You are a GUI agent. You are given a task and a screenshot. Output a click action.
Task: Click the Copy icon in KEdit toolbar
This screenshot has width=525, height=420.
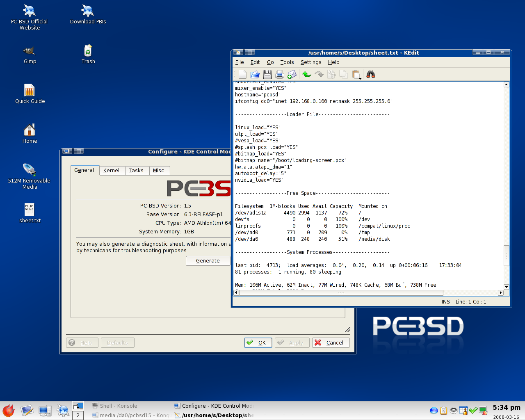[344, 74]
